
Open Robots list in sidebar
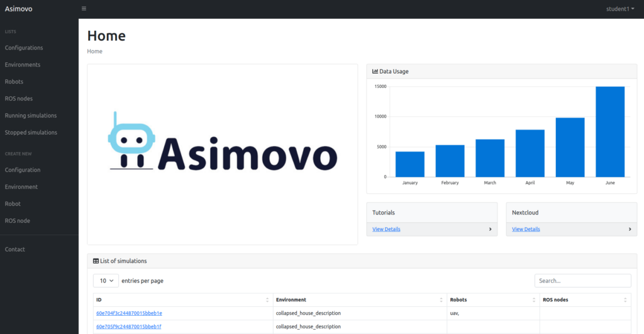(x=14, y=81)
